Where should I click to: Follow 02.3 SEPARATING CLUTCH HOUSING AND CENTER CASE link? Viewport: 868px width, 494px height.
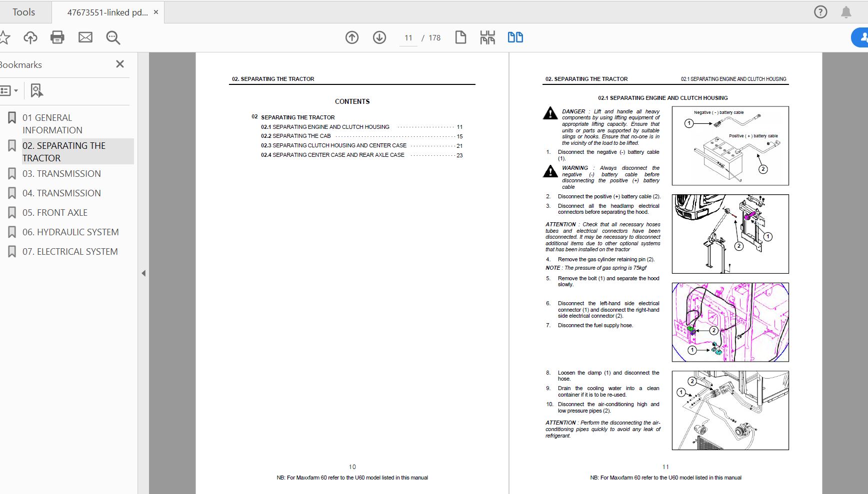coord(361,145)
